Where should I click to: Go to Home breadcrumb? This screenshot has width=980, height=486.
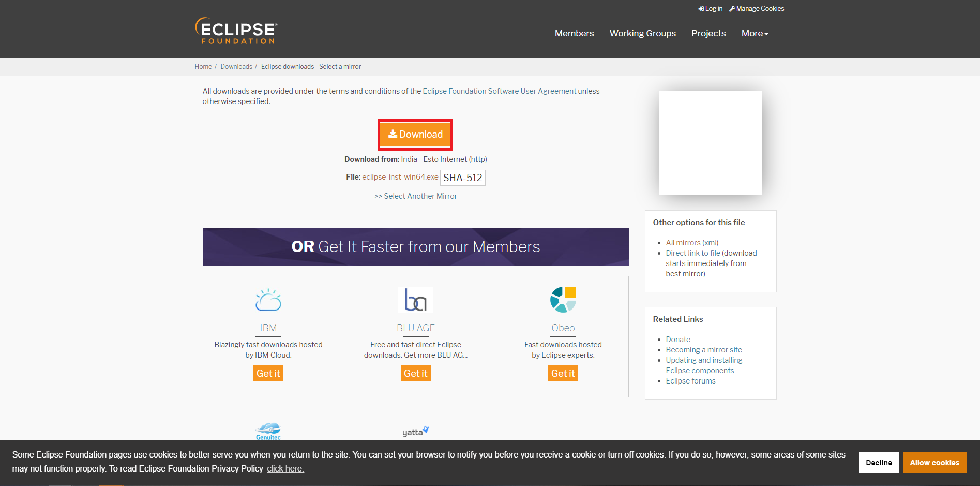[203, 67]
